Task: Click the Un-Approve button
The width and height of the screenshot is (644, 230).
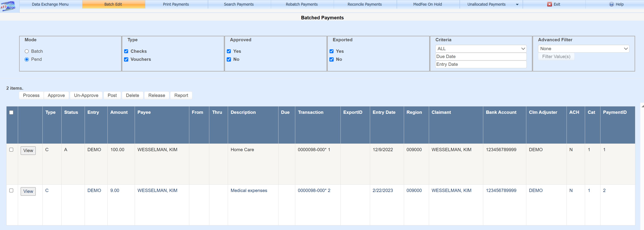Action: coord(86,95)
